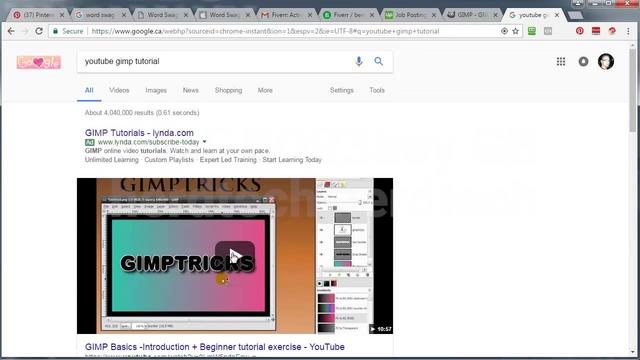Click the 10:57 duration badge on video

381,329
